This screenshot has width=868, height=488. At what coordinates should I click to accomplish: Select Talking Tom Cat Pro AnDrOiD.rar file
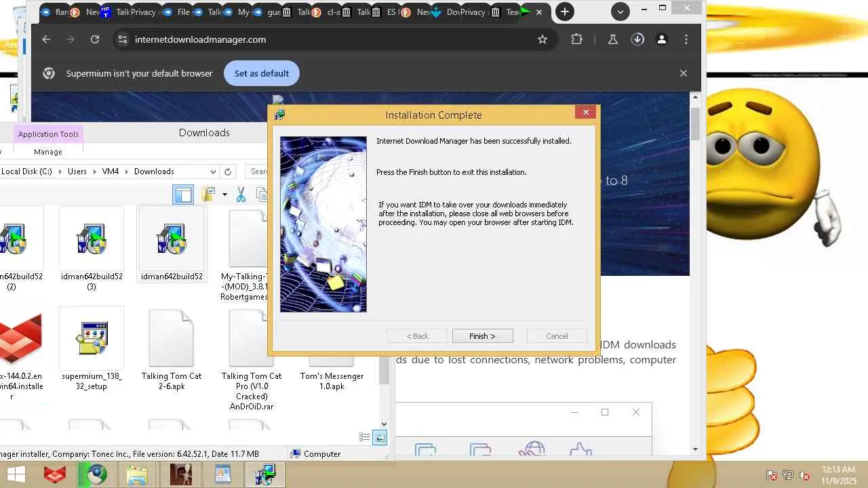252,360
